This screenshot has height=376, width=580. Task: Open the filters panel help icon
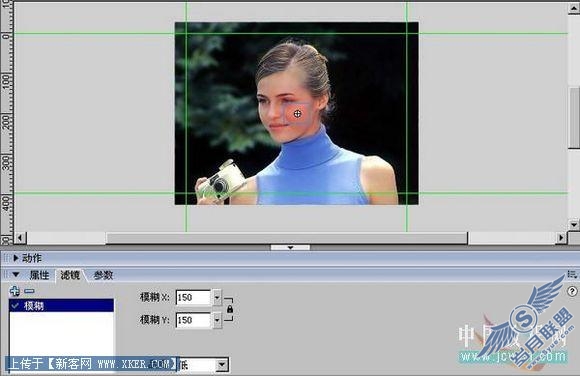(x=572, y=291)
